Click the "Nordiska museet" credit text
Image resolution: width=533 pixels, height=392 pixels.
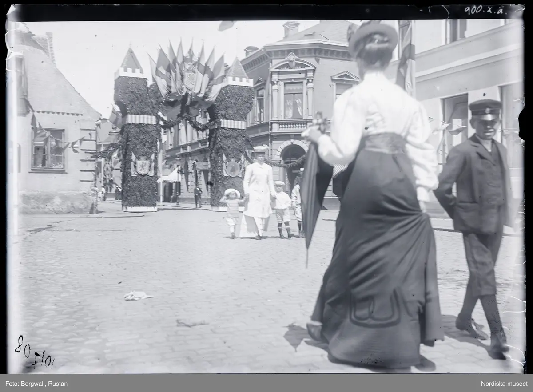pyautogui.click(x=504, y=384)
